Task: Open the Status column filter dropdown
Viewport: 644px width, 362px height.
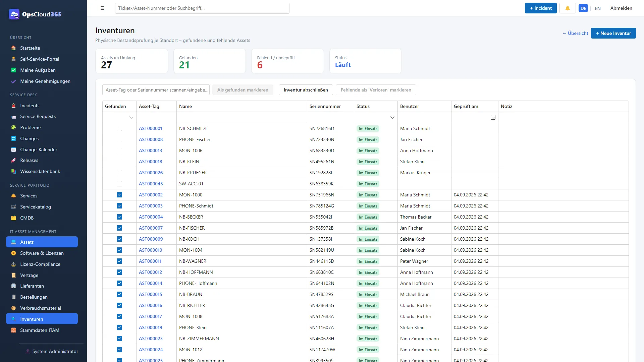Action: click(392, 117)
